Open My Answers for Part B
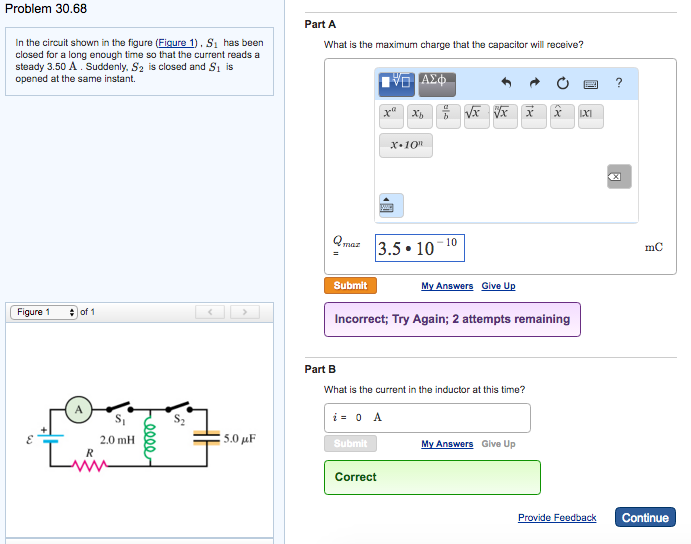The height and width of the screenshot is (544, 691). click(x=447, y=444)
